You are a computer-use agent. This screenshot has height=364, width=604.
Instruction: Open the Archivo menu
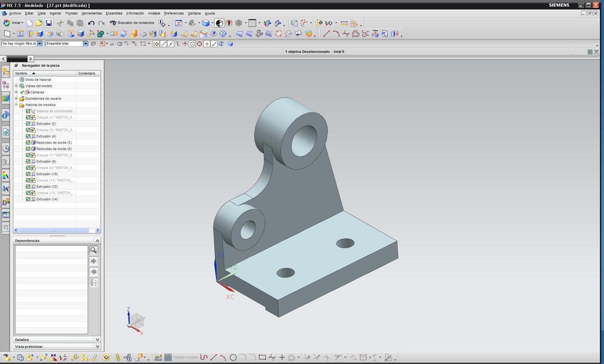click(15, 13)
